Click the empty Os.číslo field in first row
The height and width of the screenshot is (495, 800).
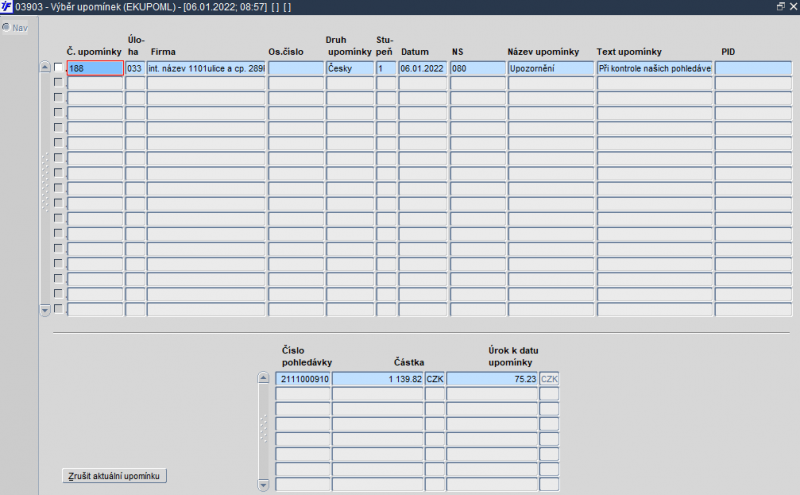[296, 68]
